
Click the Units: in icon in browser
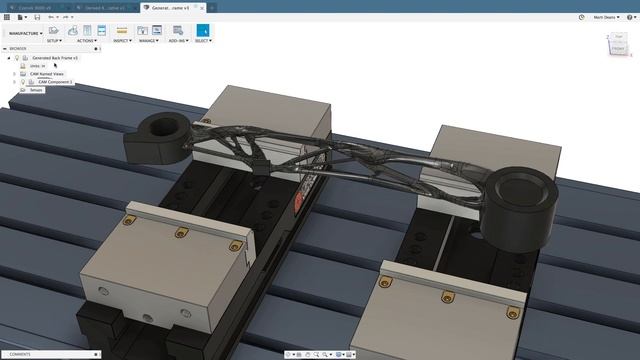[23, 66]
